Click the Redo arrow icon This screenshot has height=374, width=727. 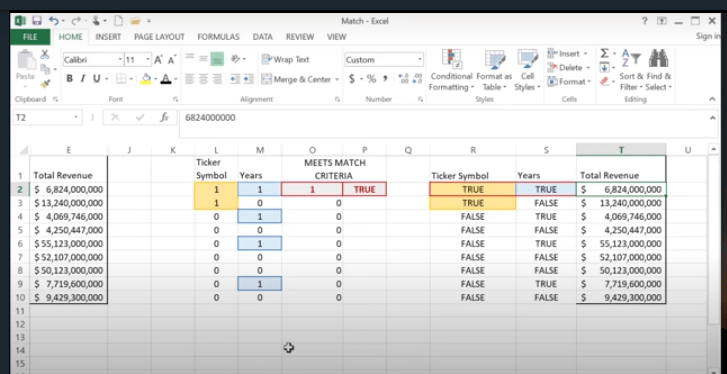[x=75, y=21]
